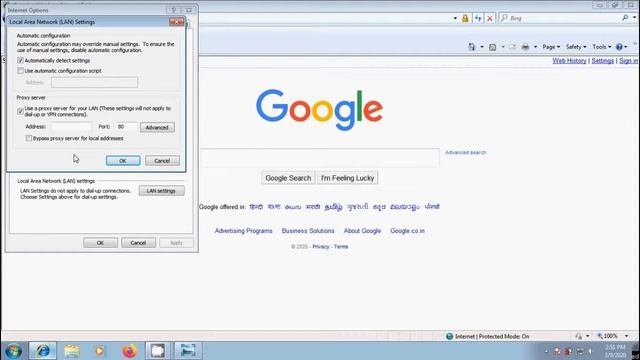Open the Google.co.in link
640x360 pixels.
coord(407,231)
